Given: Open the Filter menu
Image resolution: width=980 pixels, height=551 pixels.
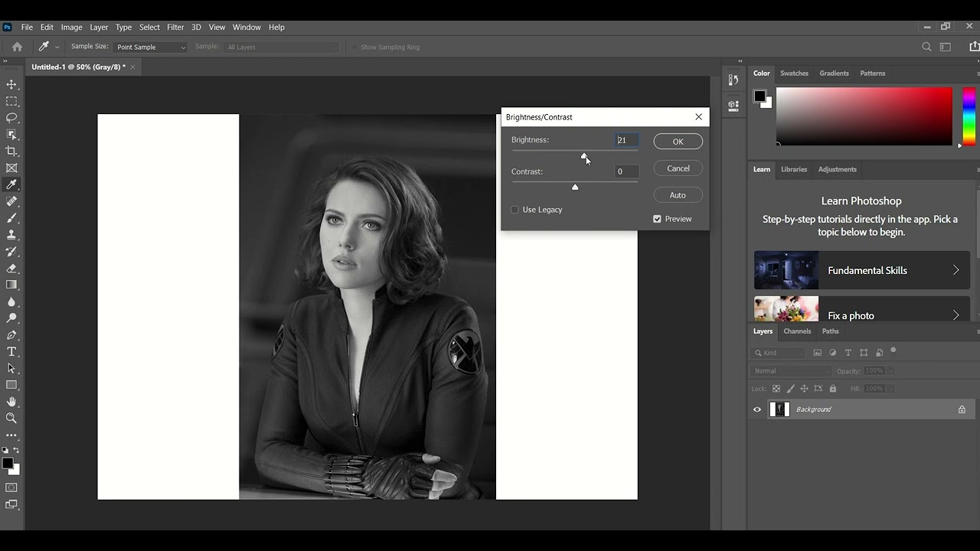Looking at the screenshot, I should tap(175, 27).
